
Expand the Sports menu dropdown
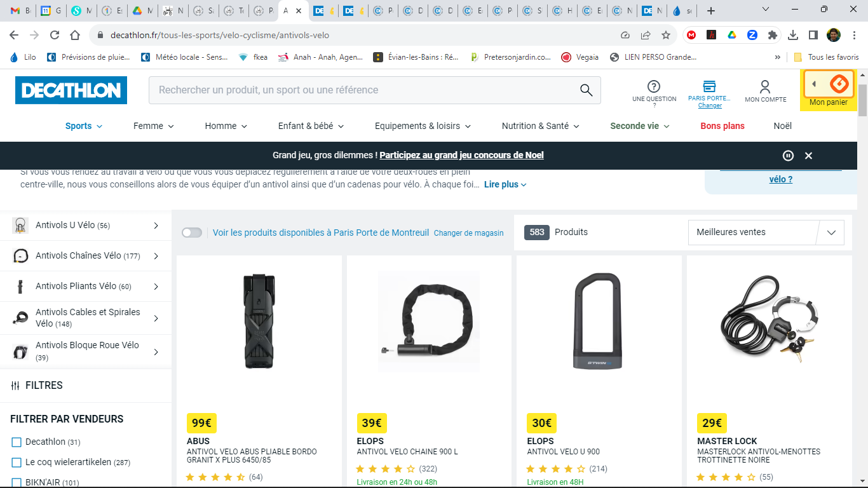[x=84, y=126]
